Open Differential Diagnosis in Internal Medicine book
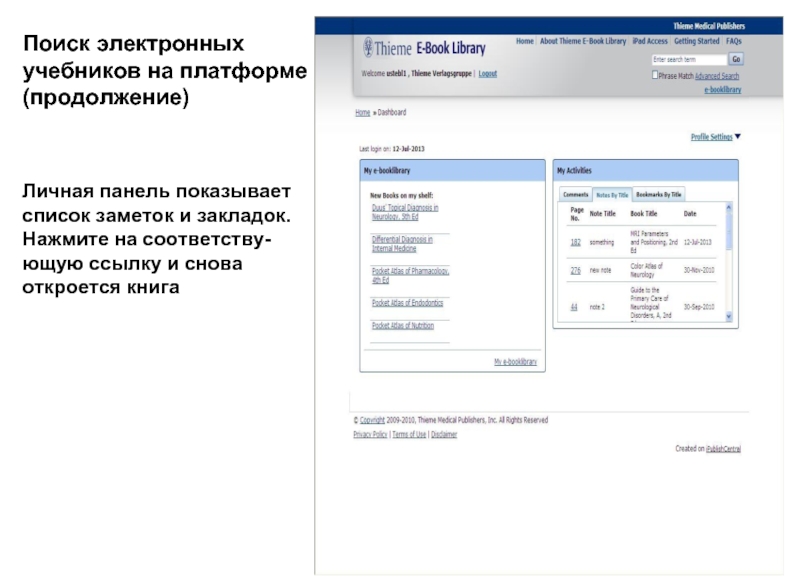The width and height of the screenshot is (800, 586). 402,244
